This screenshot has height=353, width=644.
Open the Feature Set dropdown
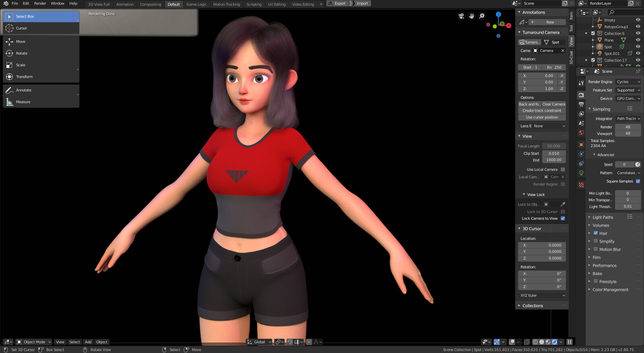point(628,90)
